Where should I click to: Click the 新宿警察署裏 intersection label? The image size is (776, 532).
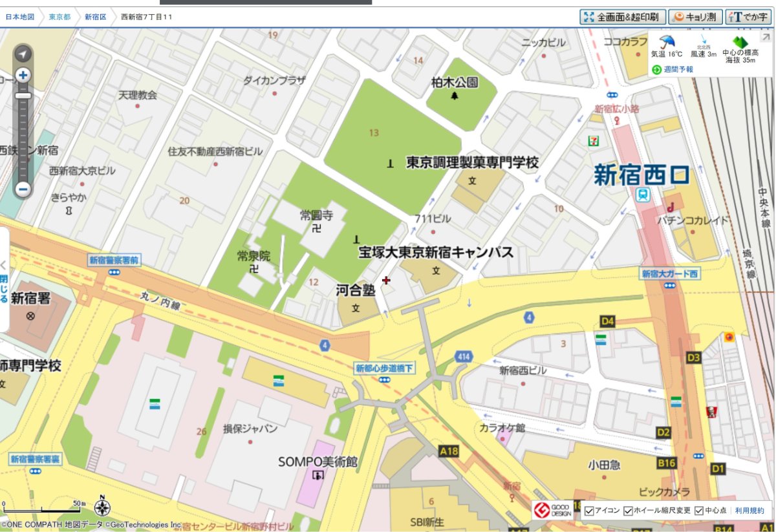point(36,459)
